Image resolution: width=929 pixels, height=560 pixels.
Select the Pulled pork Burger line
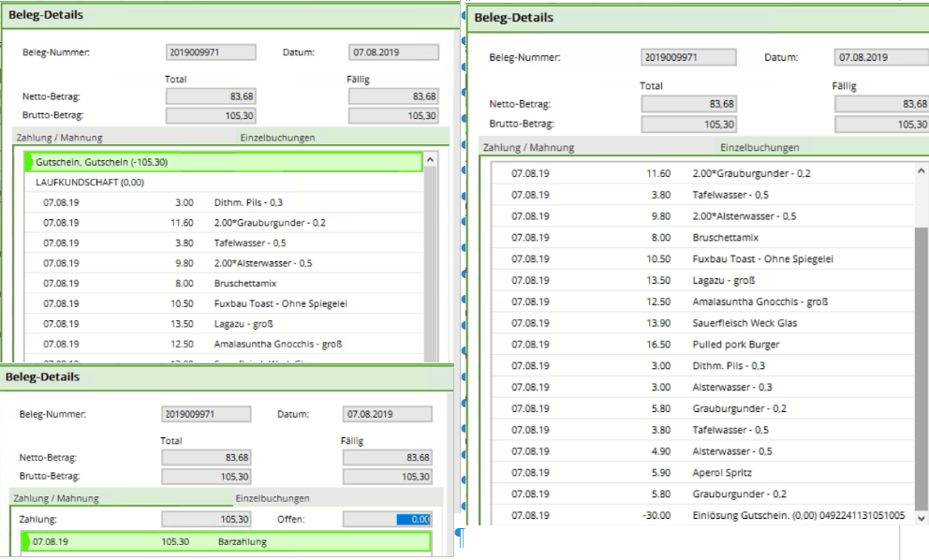tap(702, 345)
